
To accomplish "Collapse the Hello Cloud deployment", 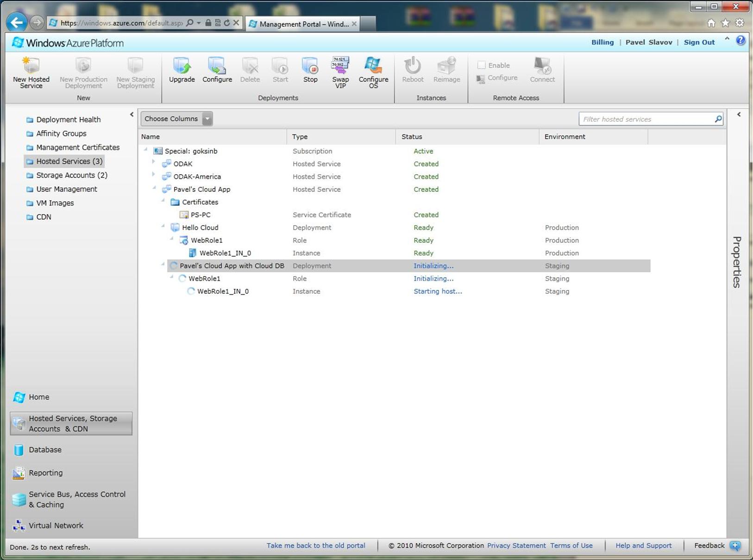I will pyautogui.click(x=163, y=226).
